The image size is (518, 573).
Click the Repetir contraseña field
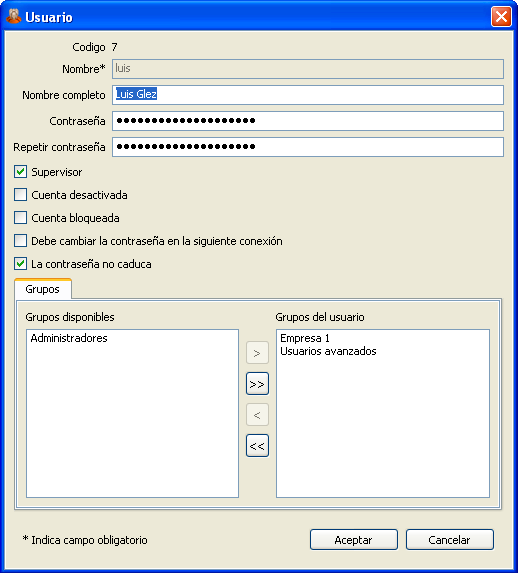[308, 147]
